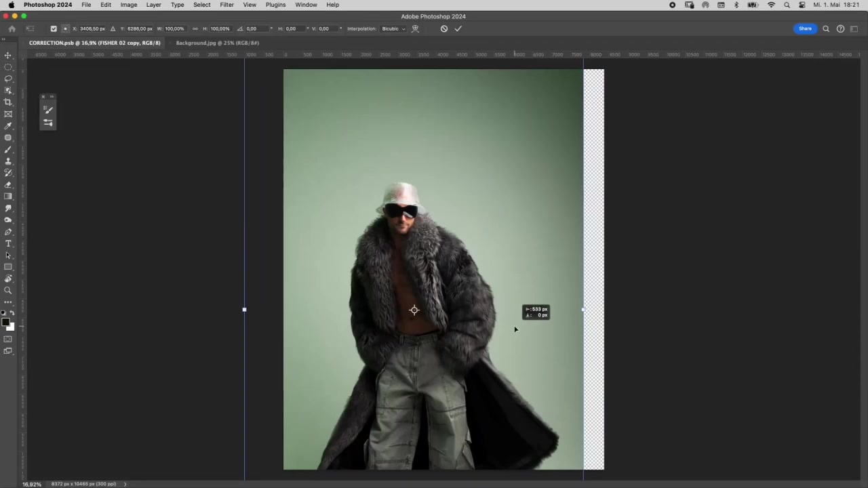Toggle the reference point checkbox

[x=54, y=29]
